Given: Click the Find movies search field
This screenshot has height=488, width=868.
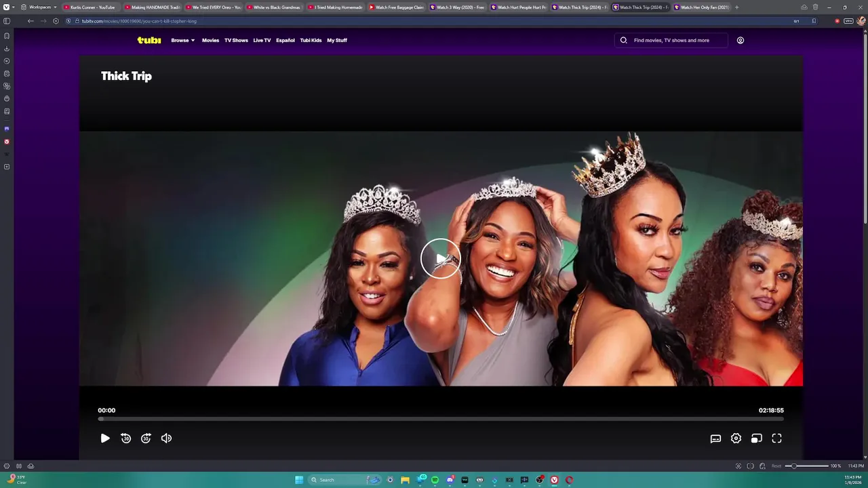Looking at the screenshot, I should click(671, 40).
